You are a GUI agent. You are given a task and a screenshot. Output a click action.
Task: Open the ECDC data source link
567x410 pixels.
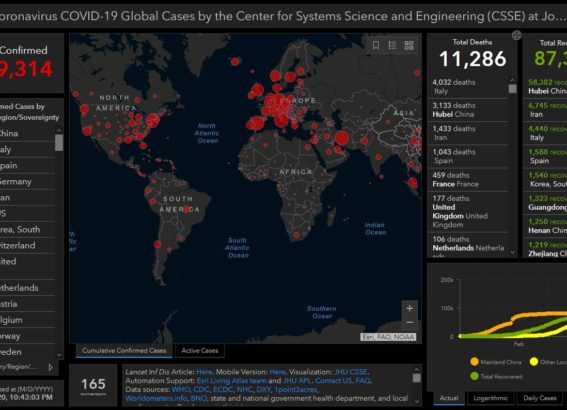coord(223,390)
